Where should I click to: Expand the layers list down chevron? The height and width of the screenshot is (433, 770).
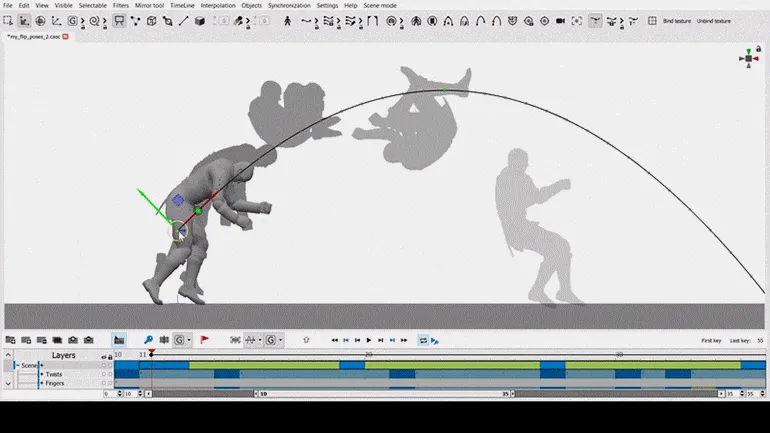[9, 383]
